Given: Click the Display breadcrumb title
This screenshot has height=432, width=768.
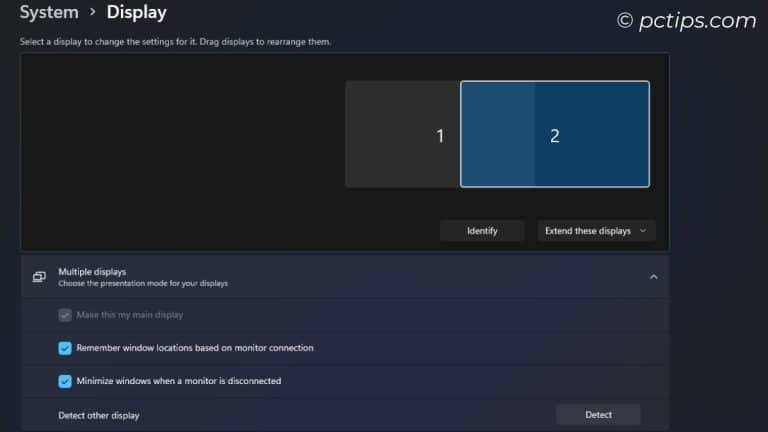Looking at the screenshot, I should click(137, 12).
